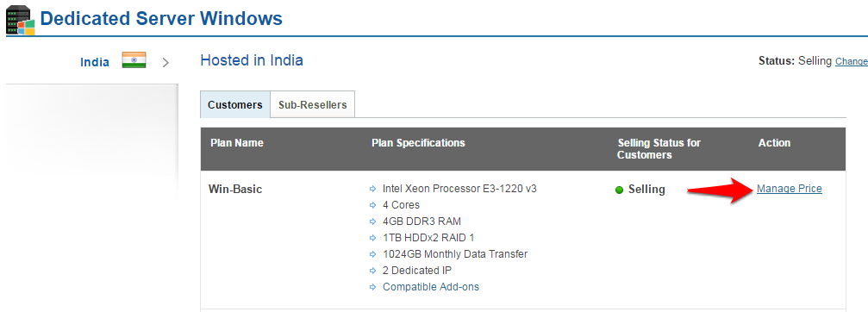This screenshot has width=868, height=312.
Task: Click arrow bullet beside 1TB HDDx2 RAID 1
Action: click(372, 238)
